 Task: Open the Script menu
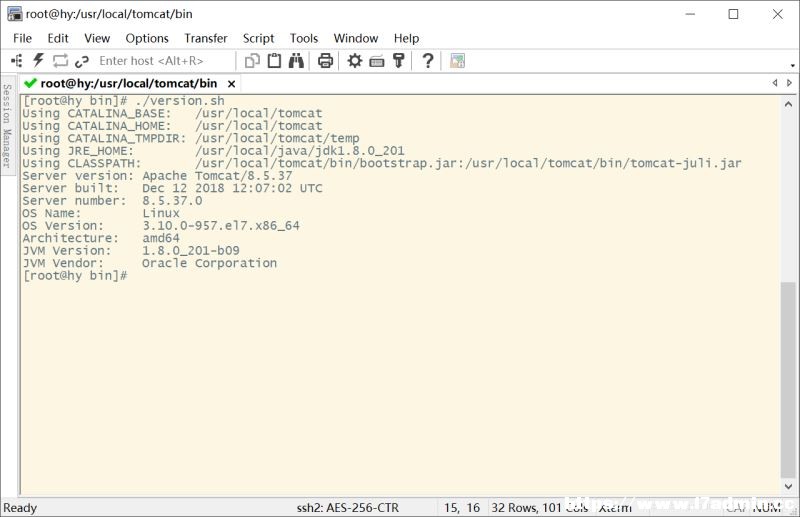coord(258,38)
